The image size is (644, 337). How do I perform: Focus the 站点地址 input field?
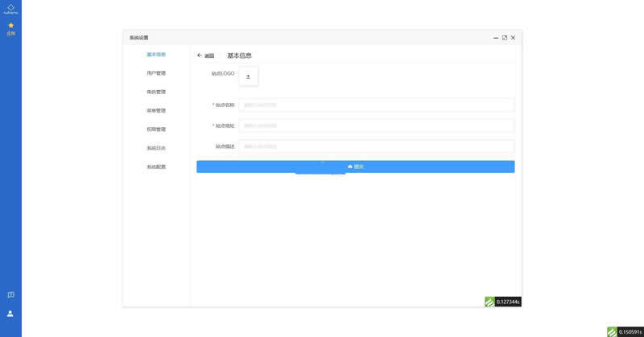(x=376, y=125)
